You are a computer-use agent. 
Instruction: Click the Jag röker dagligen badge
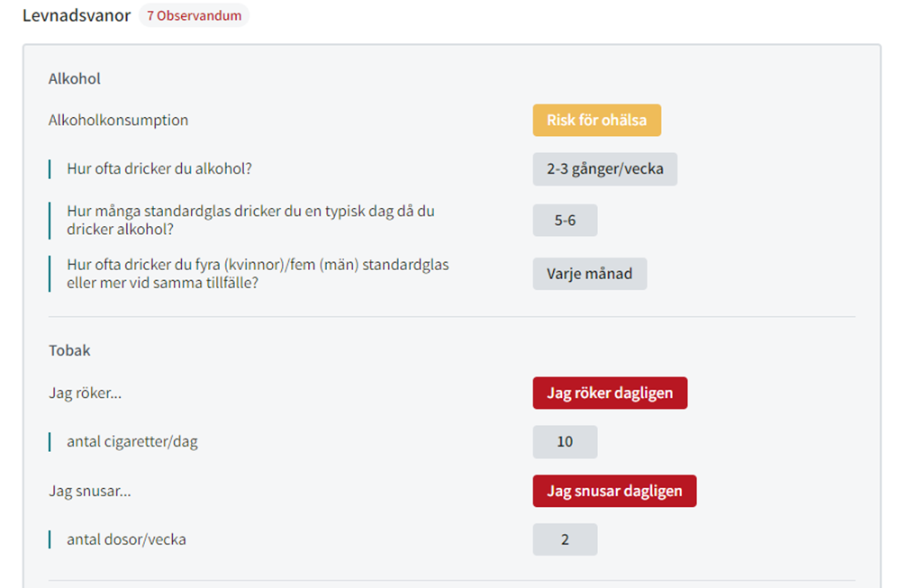pyautogui.click(x=610, y=393)
